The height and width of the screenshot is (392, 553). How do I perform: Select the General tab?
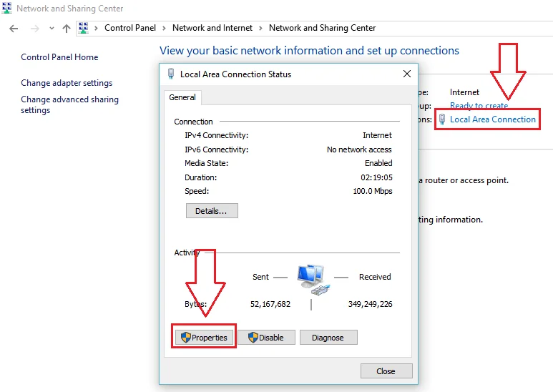[182, 97]
